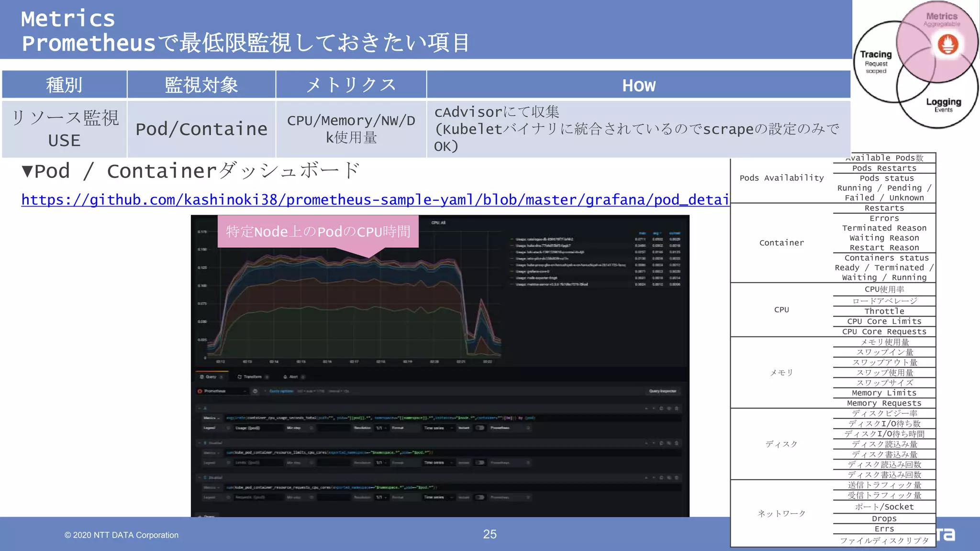Click the data source help icon beside Prometheus
980x551 pixels.
coord(255,391)
